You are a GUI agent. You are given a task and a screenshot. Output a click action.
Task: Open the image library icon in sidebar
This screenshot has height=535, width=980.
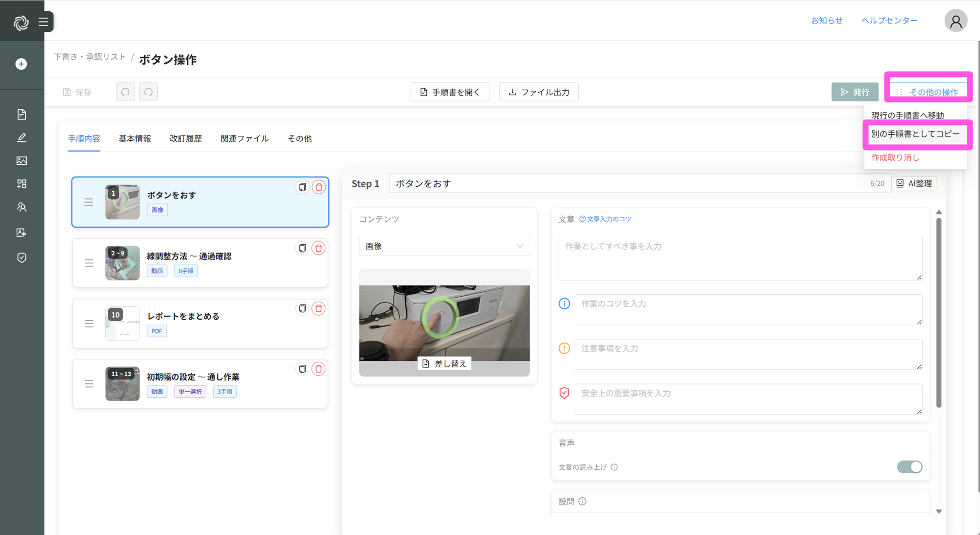[x=22, y=161]
